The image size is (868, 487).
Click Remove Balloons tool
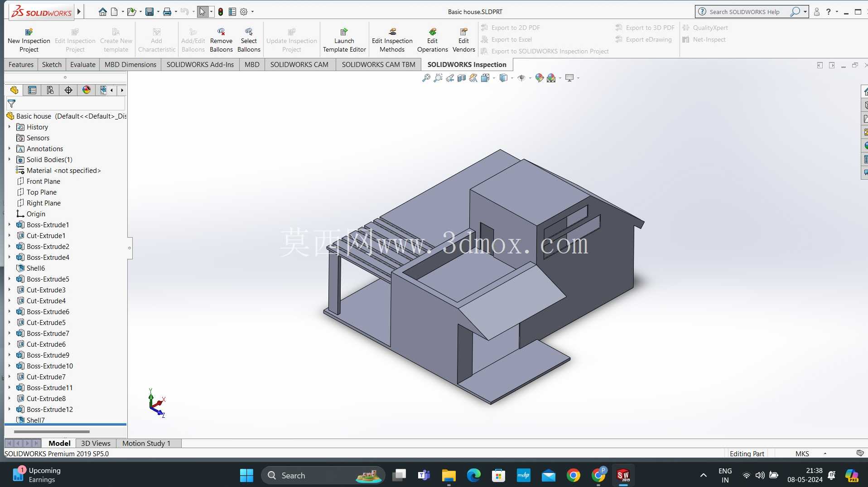pyautogui.click(x=221, y=40)
